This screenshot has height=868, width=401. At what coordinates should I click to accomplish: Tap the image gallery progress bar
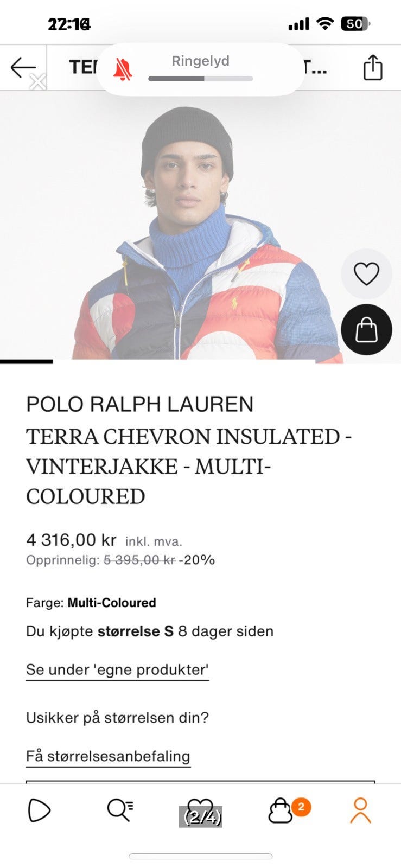[x=157, y=361]
